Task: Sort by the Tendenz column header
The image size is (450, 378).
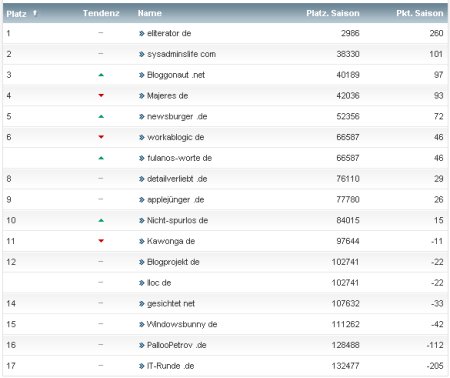Action: click(x=101, y=13)
